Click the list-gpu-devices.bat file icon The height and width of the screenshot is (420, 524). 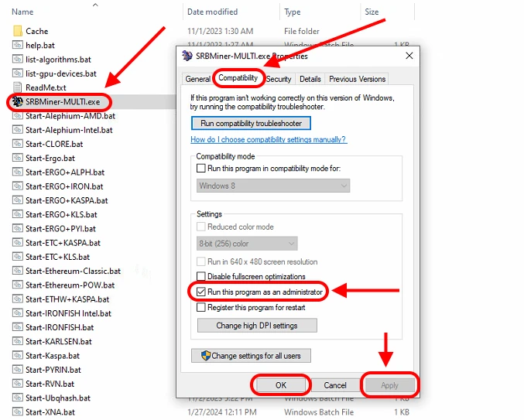[19, 73]
